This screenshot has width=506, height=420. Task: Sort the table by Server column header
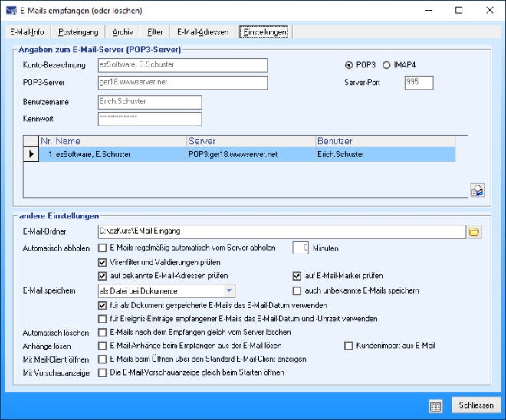pyautogui.click(x=251, y=142)
